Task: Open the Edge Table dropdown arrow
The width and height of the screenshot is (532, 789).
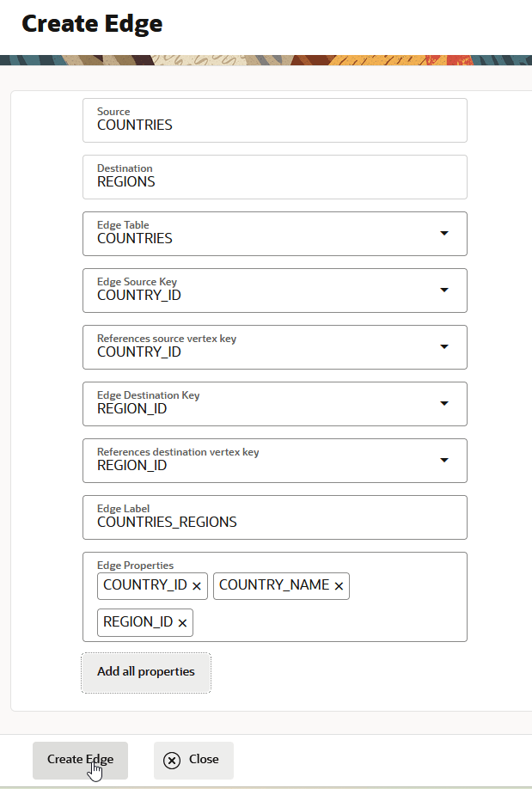Action: click(x=444, y=234)
